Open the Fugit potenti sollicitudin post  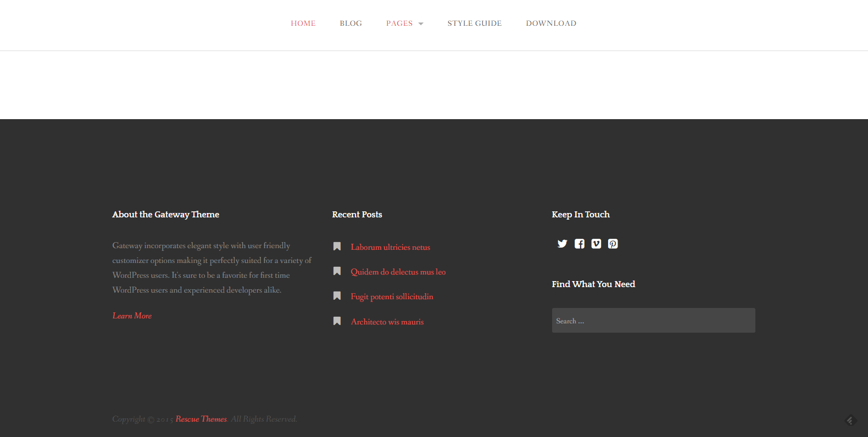pyautogui.click(x=392, y=296)
